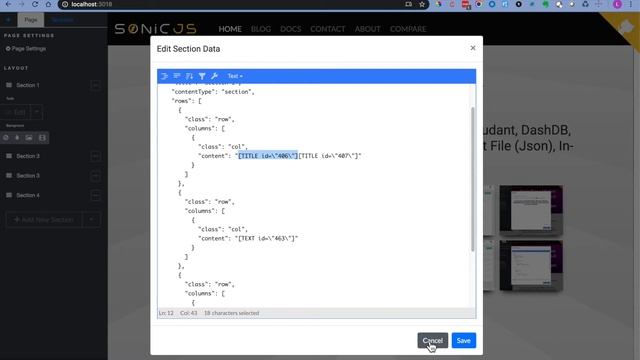Reload the page with browser refresh icon
Screen dimensions: 640x360
pyautogui.click(x=35, y=4)
